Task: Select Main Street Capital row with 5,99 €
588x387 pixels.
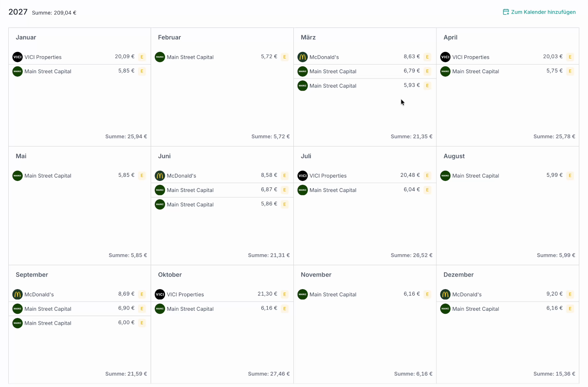Action: (508, 176)
